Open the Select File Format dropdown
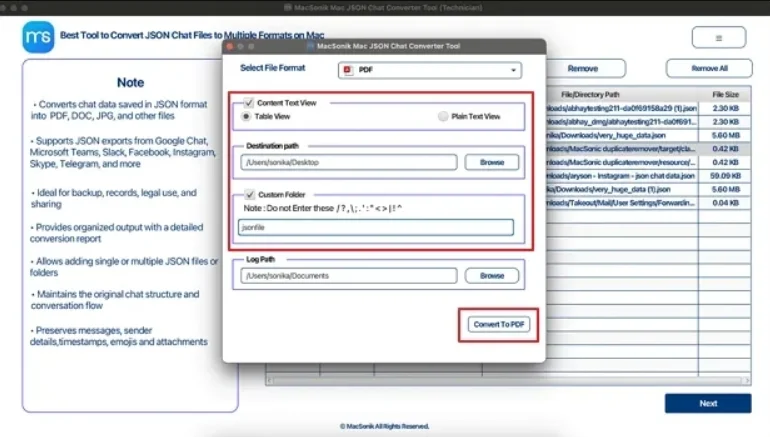 [430, 70]
